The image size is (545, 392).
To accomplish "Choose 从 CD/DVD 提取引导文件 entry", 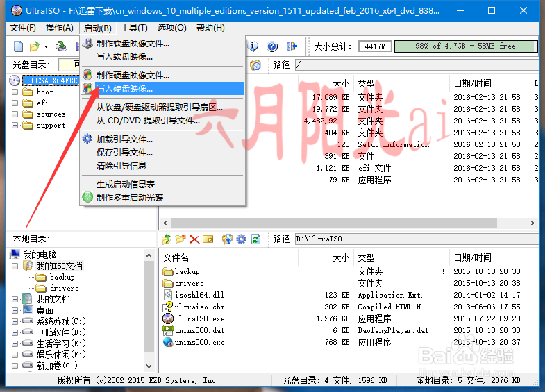I will click(162, 121).
